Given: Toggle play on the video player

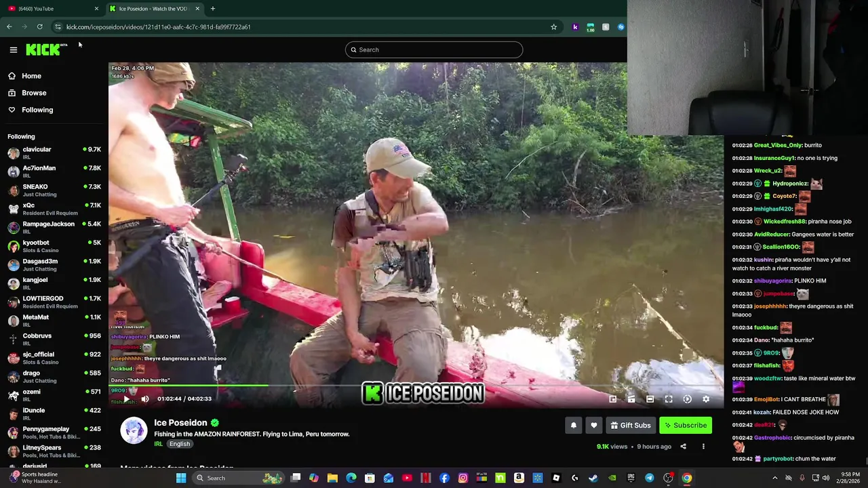Looking at the screenshot, I should (x=126, y=399).
